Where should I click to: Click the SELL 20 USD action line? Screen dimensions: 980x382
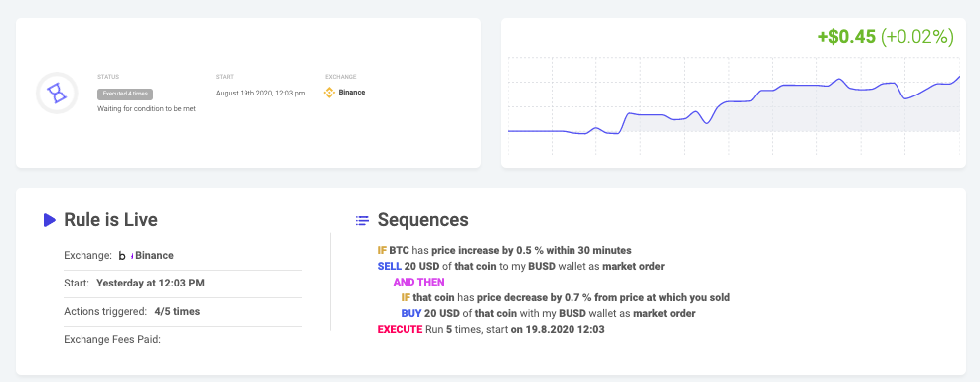pos(521,266)
